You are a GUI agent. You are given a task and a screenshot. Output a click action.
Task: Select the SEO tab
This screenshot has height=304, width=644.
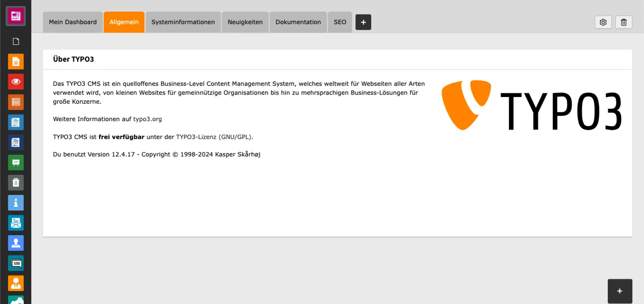(340, 22)
